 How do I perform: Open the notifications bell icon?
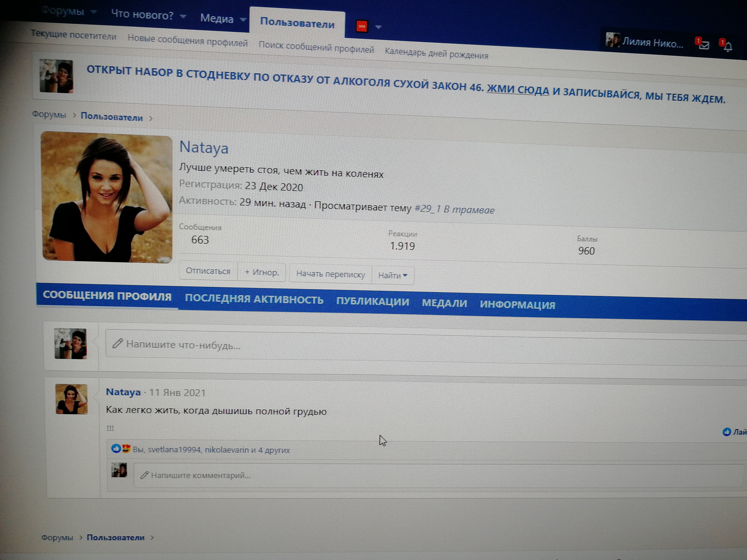(x=728, y=47)
